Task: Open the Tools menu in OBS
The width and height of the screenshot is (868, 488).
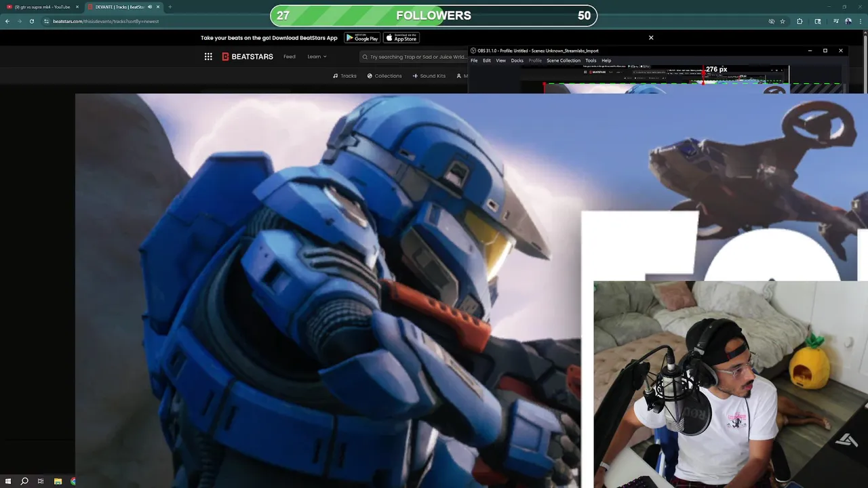Action: point(591,60)
